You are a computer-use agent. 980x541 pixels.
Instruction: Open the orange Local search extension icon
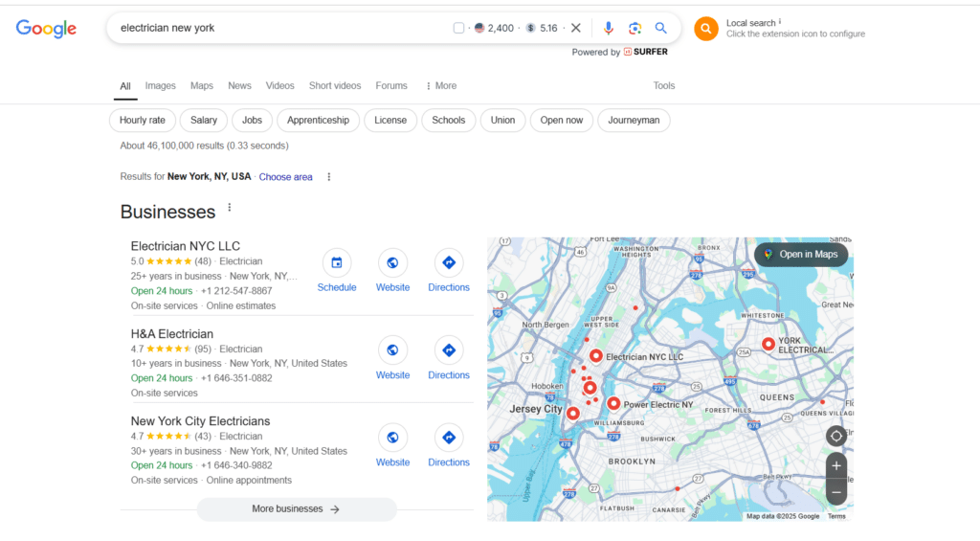pyautogui.click(x=706, y=28)
